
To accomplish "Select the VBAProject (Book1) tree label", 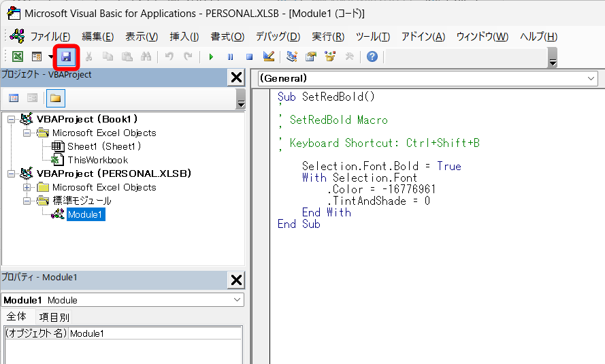I will click(x=87, y=119).
